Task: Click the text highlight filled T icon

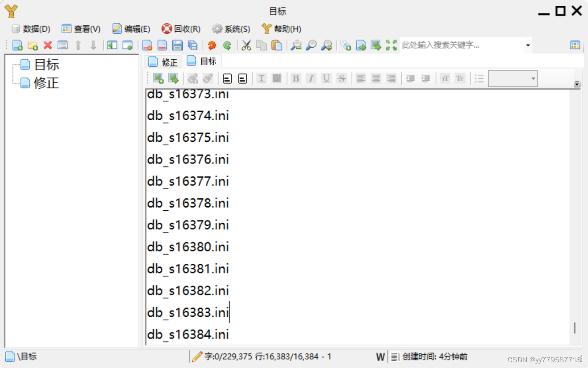Action: (277, 79)
